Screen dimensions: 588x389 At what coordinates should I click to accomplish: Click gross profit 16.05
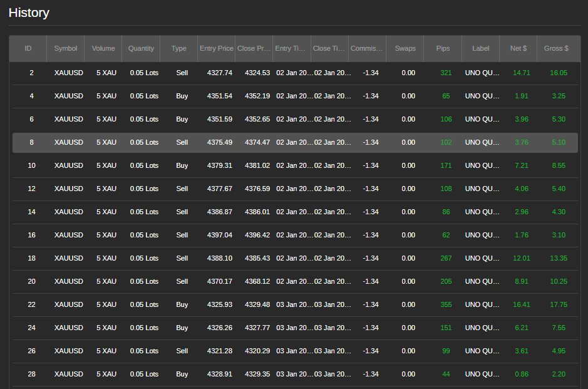[559, 73]
